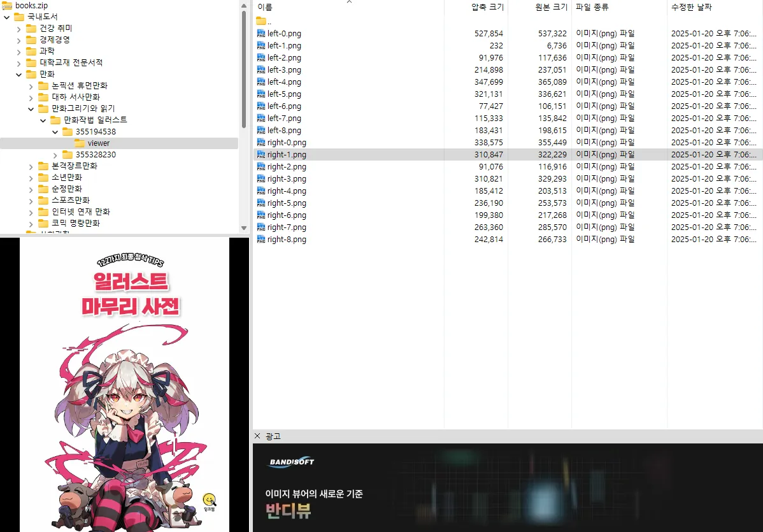The image size is (763, 532).
Task: Select the 순정만화 folder in tree
Action: click(x=67, y=189)
